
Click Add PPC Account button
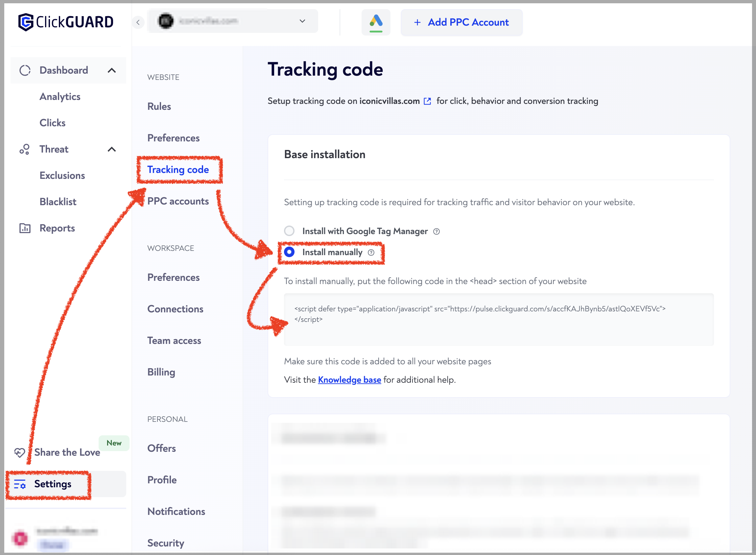[461, 22]
